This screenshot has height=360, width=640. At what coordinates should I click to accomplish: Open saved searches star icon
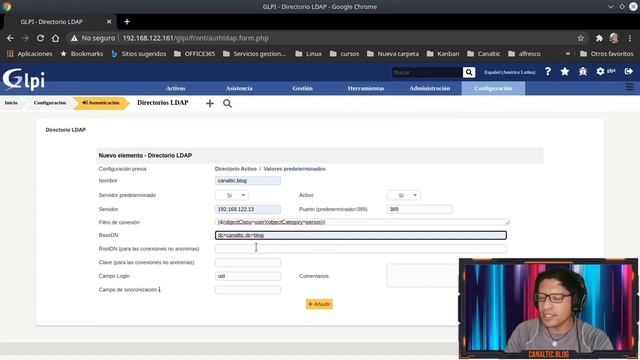click(565, 71)
